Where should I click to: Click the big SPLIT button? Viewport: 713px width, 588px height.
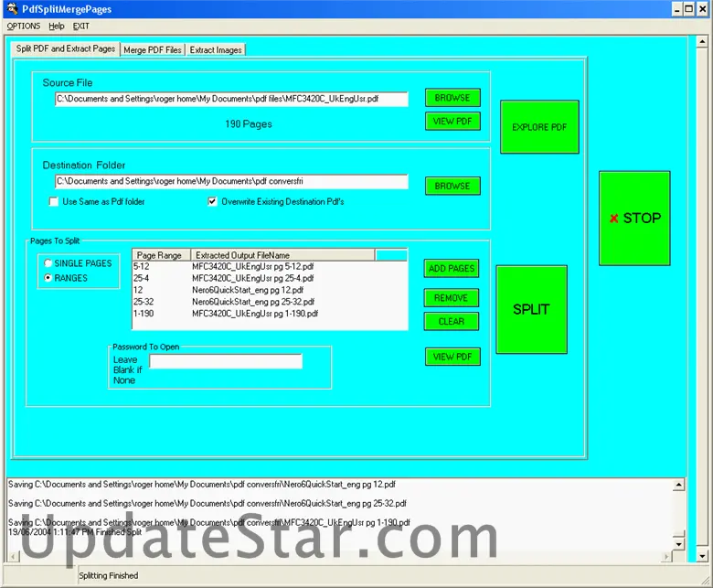click(x=532, y=309)
